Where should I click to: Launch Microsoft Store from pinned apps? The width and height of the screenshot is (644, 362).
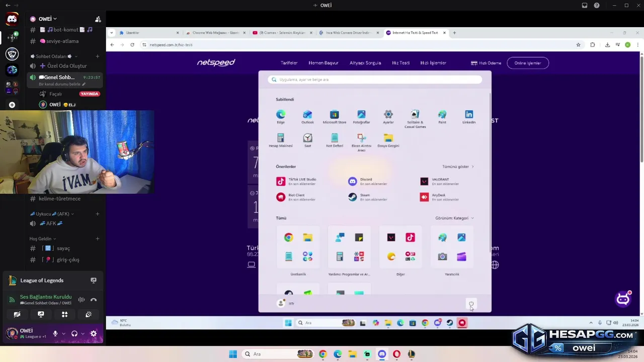pyautogui.click(x=335, y=117)
